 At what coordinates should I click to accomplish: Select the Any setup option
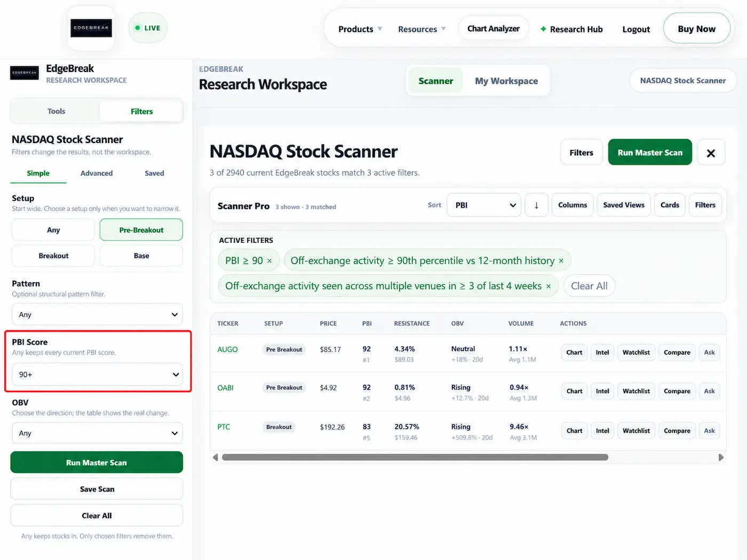pyautogui.click(x=53, y=230)
